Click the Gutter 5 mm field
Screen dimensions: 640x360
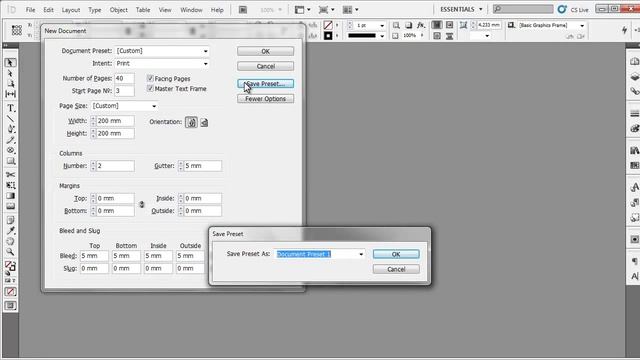203,166
